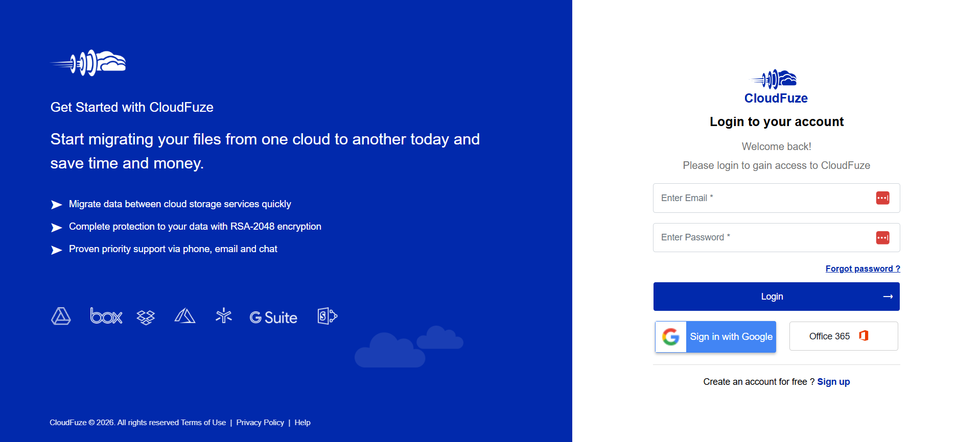Click the white CloudFuze logo on blue panel
This screenshot has height=442, width=980.
click(88, 63)
